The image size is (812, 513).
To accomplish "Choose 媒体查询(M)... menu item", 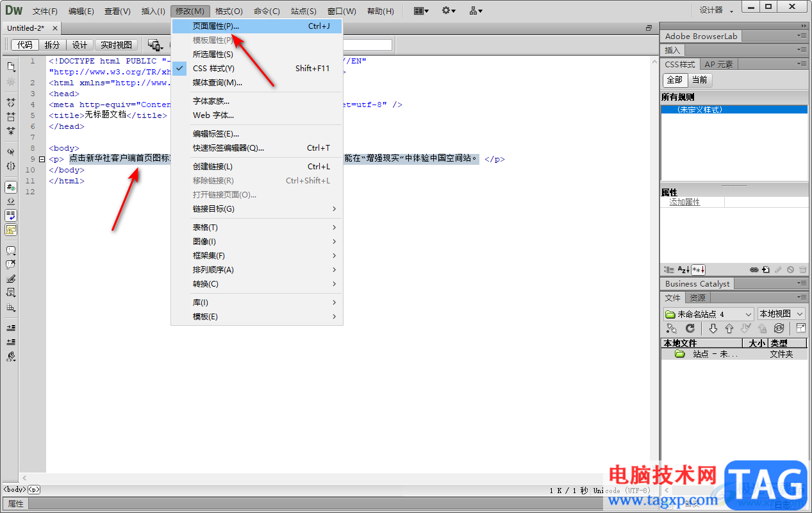I will point(256,83).
